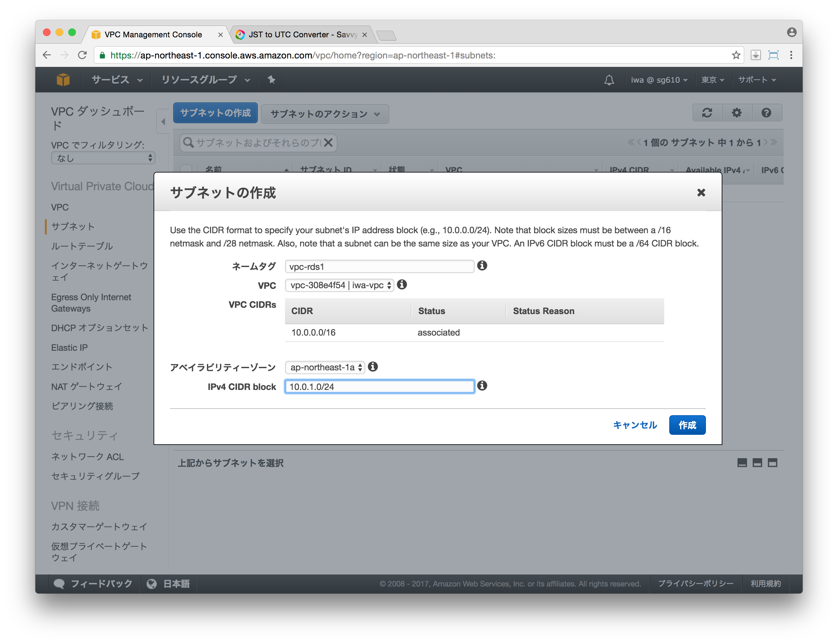Click the info icon next to name tag field
Viewport: 838px width, 644px height.
tap(482, 265)
